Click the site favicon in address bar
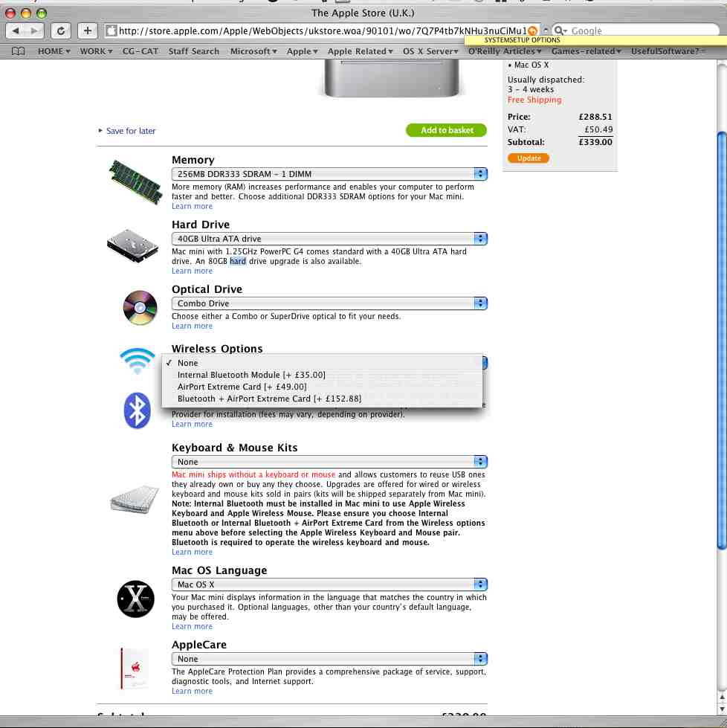 tap(111, 30)
